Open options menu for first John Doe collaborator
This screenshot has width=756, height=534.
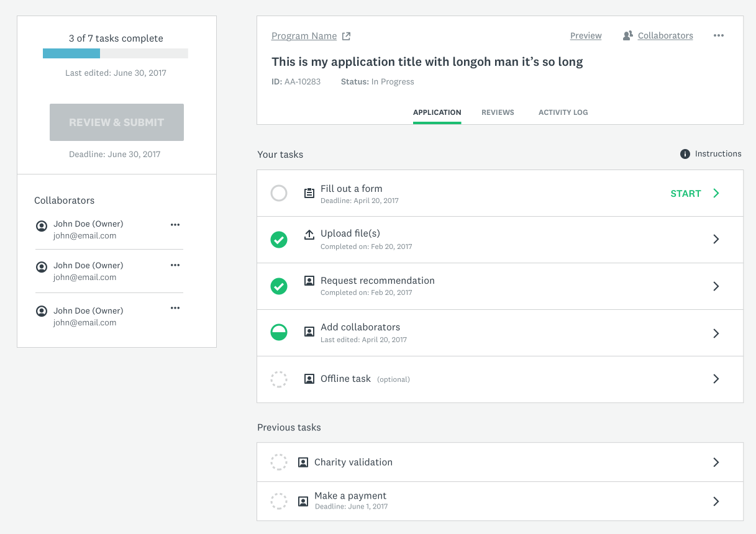tap(175, 225)
